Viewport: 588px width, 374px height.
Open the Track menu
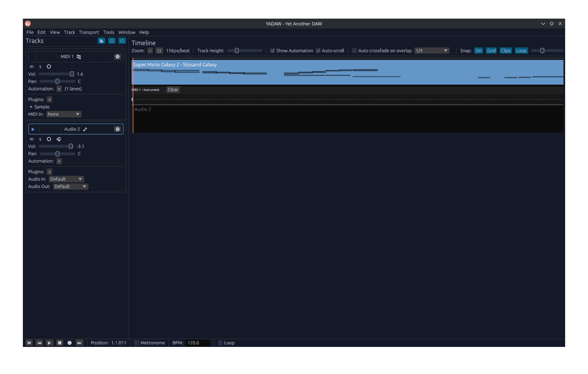69,32
